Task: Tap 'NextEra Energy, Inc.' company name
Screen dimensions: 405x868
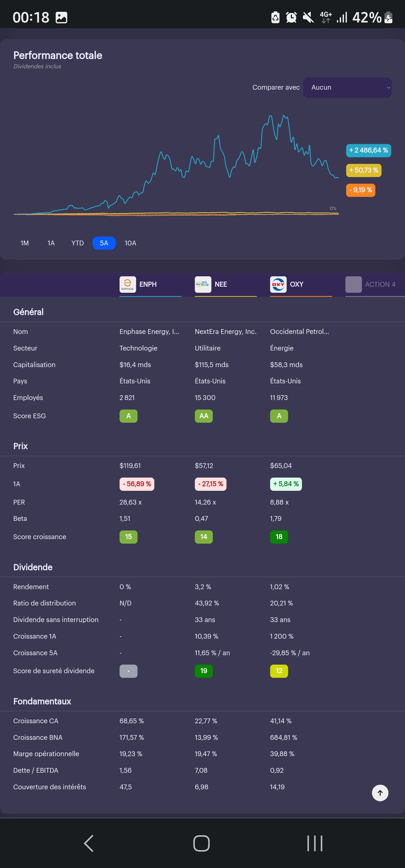Action: click(x=226, y=332)
